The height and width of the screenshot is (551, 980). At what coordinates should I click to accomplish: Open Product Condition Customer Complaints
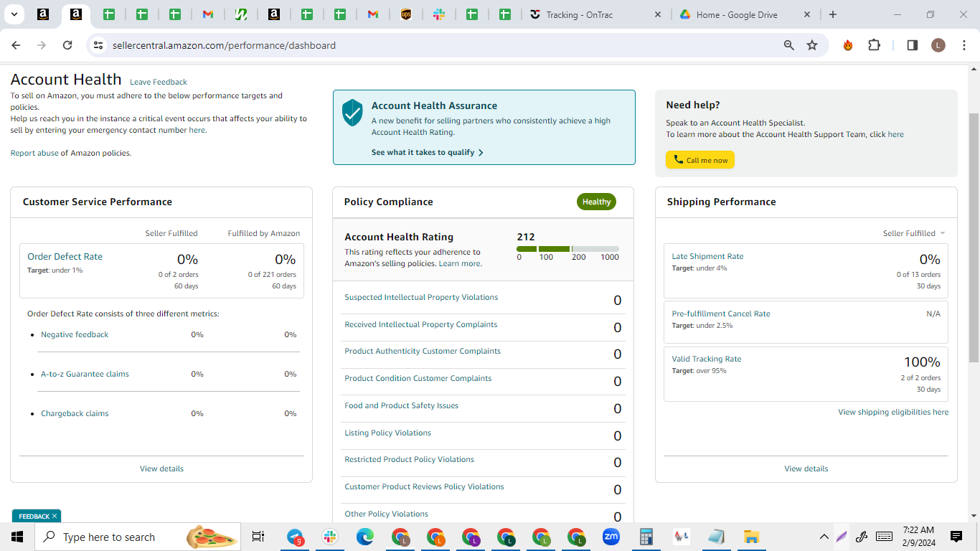418,378
